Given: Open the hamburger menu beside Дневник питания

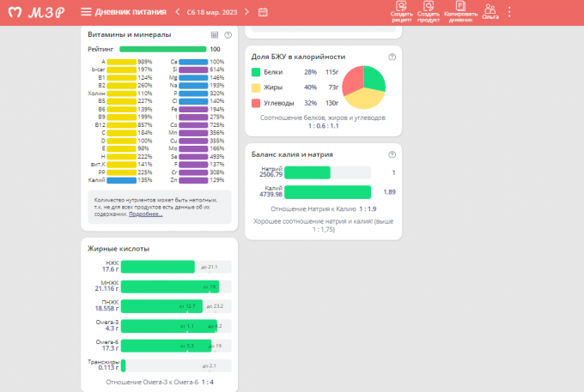Looking at the screenshot, I should (85, 12).
